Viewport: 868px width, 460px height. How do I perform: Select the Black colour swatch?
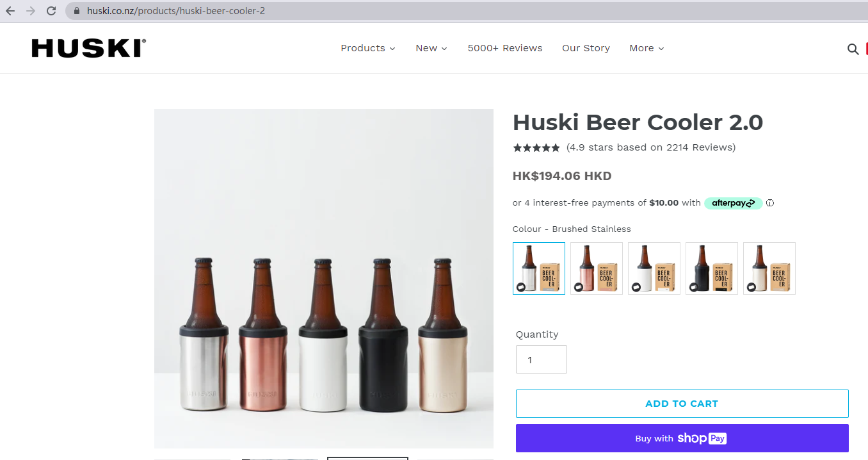(x=711, y=268)
